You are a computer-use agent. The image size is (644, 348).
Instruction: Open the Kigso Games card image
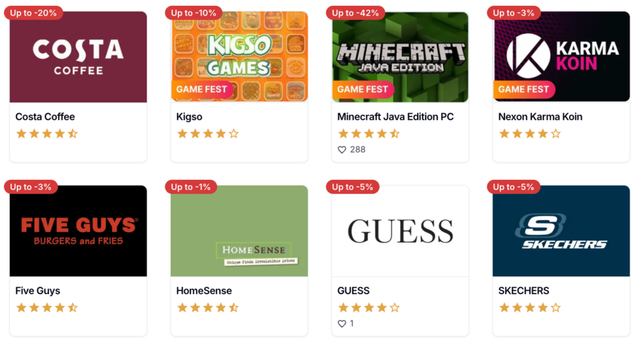(x=239, y=57)
